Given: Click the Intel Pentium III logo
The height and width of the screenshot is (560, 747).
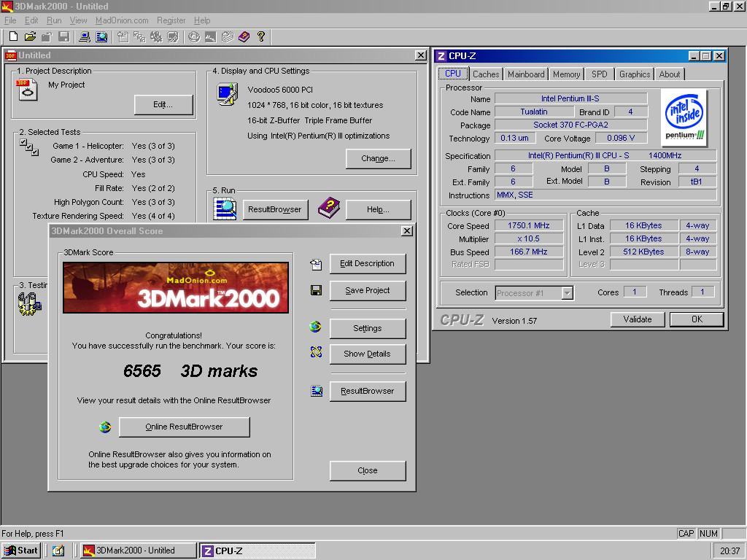Looking at the screenshot, I should pyautogui.click(x=685, y=117).
